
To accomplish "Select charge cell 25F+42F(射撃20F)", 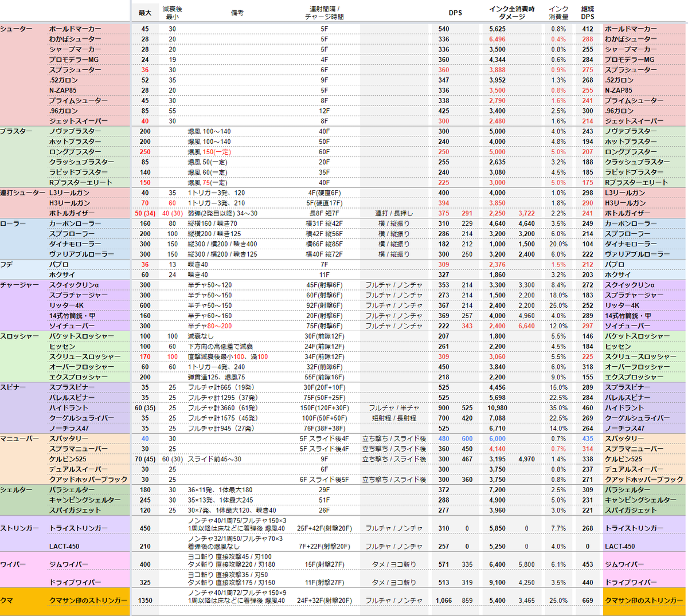I will point(325,528).
